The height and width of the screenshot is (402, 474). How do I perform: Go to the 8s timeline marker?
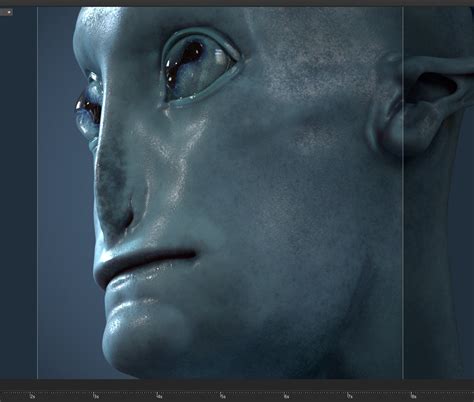click(x=413, y=396)
